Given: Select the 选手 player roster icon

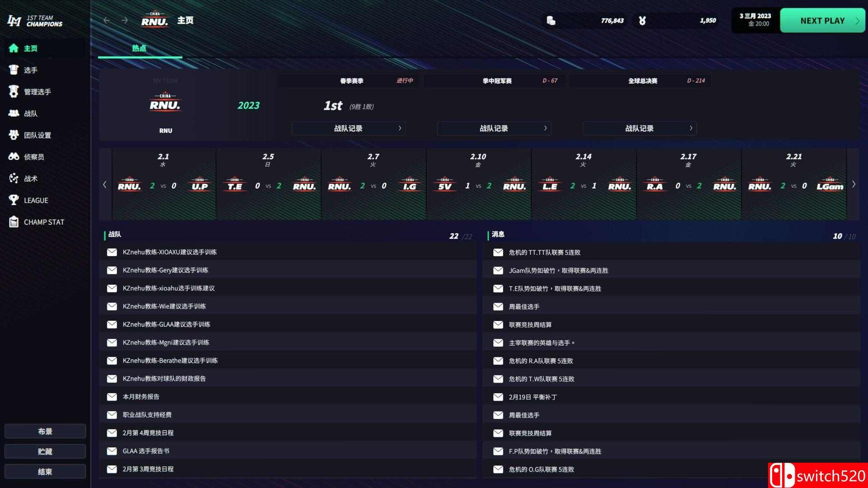Looking at the screenshot, I should pyautogui.click(x=14, y=70).
